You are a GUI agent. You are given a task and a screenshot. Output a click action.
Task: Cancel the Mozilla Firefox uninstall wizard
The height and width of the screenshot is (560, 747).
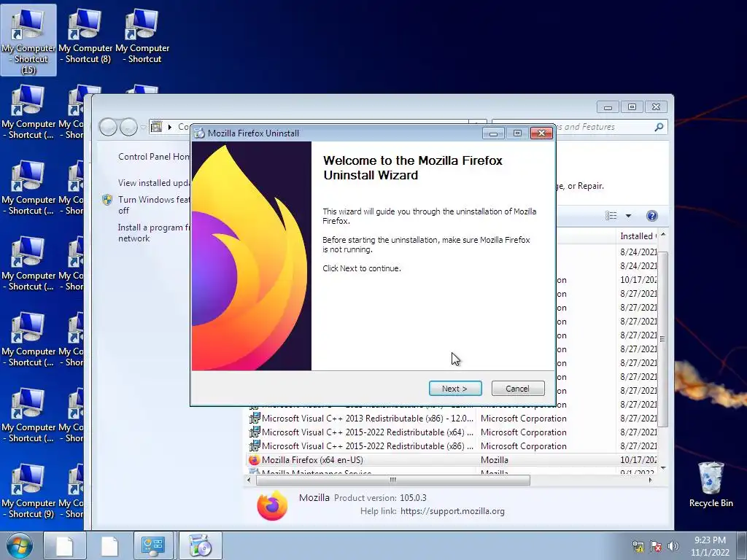[517, 389]
